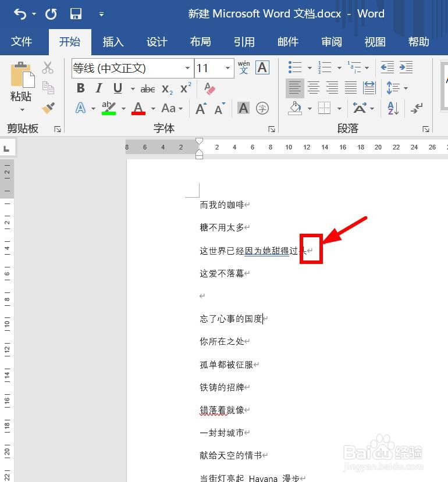Align text left

[x=295, y=88]
